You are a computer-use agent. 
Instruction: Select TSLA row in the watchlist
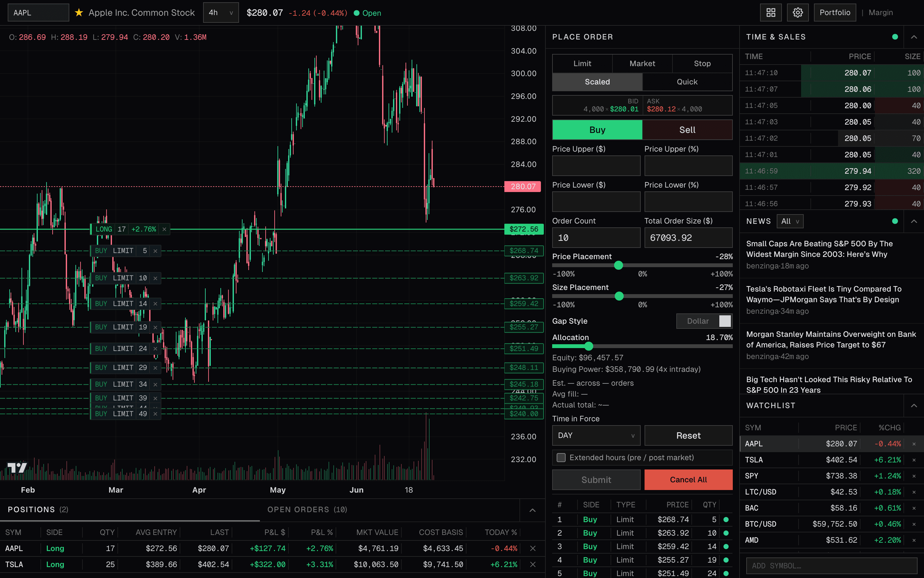831,460
